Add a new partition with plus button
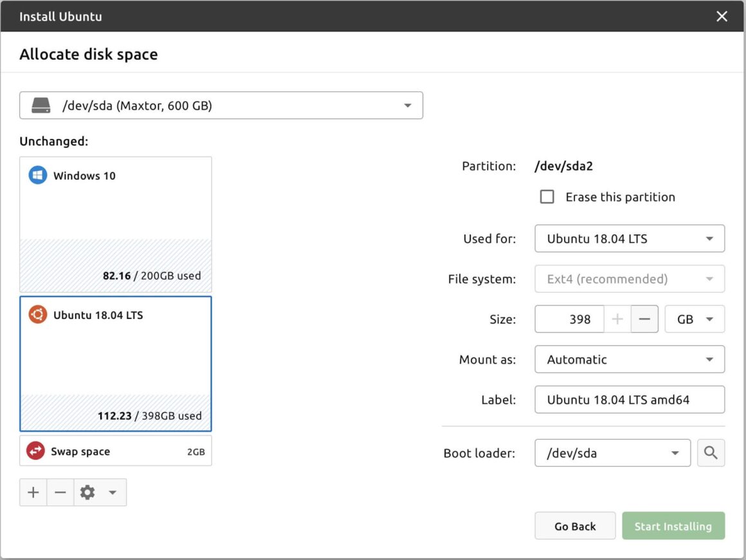Viewport: 746px width, 560px height. pyautogui.click(x=33, y=492)
